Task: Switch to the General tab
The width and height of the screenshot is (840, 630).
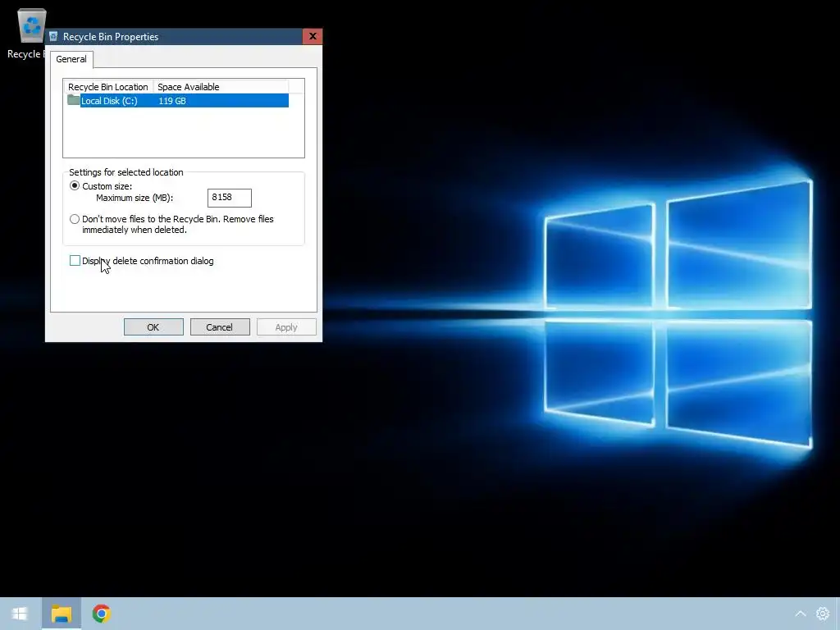Action: [71, 59]
